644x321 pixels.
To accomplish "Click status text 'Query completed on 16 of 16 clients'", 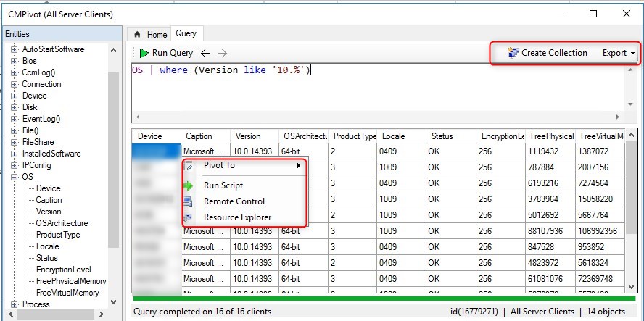I will [202, 312].
